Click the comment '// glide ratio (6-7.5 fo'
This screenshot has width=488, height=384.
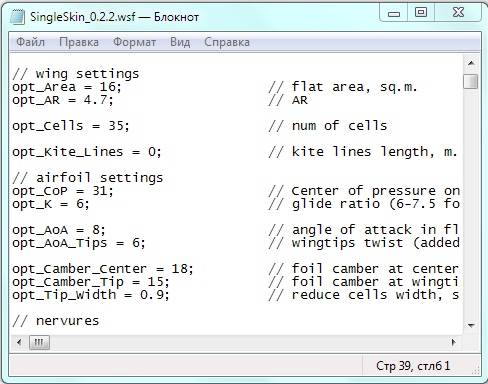(x=364, y=204)
